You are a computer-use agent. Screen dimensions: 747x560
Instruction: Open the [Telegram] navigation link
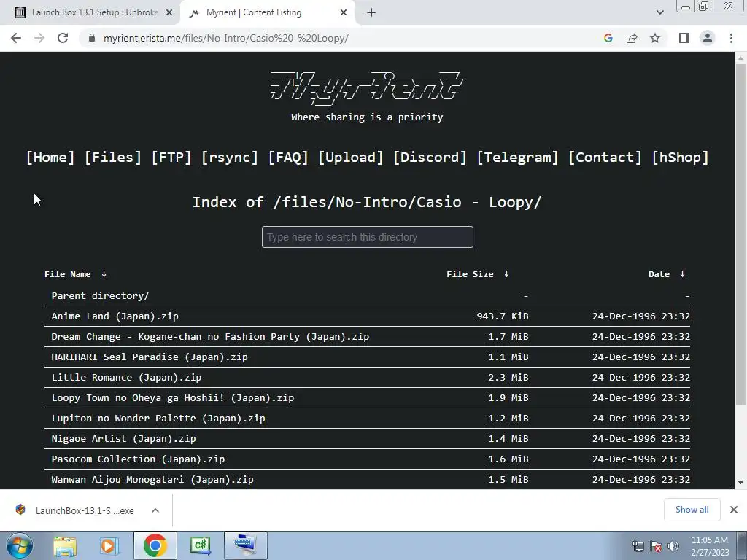pyautogui.click(x=517, y=157)
